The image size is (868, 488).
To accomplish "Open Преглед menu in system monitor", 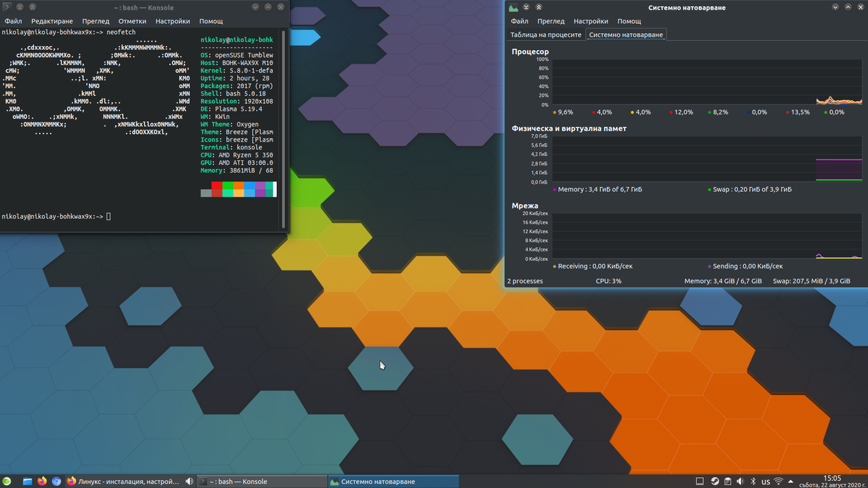I will [551, 21].
